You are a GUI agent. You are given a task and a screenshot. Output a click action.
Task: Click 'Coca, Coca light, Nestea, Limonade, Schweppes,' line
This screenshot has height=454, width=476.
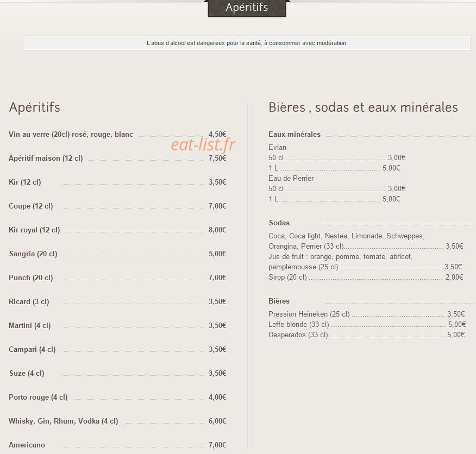click(346, 236)
